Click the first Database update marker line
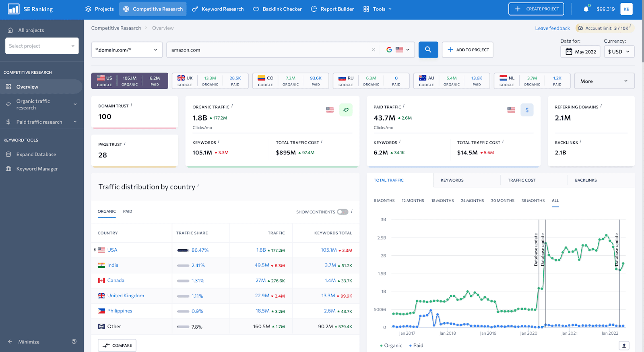The height and width of the screenshot is (352, 644). [x=539, y=273]
